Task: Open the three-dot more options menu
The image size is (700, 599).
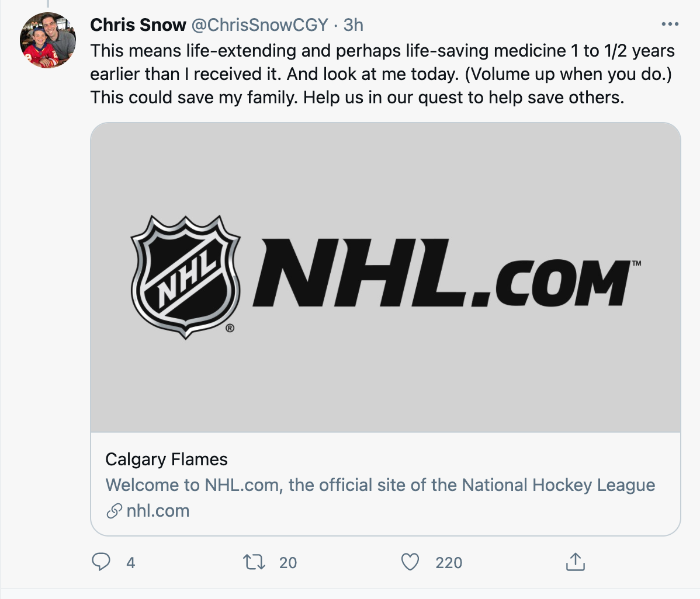Action: [670, 24]
